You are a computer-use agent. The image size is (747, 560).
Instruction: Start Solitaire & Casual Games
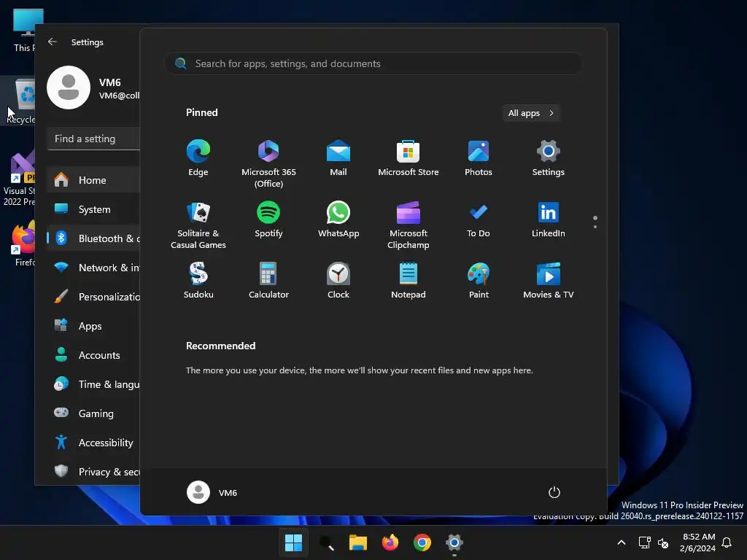(198, 225)
